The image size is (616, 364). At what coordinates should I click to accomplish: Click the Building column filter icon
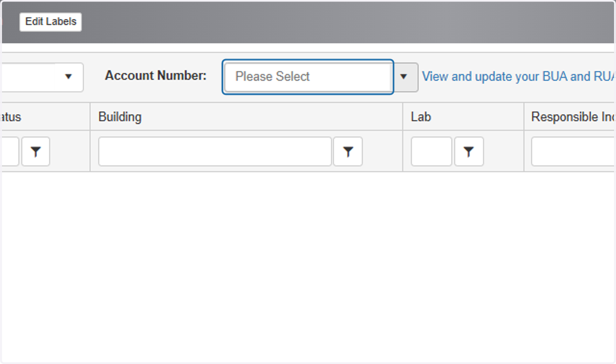(x=348, y=151)
